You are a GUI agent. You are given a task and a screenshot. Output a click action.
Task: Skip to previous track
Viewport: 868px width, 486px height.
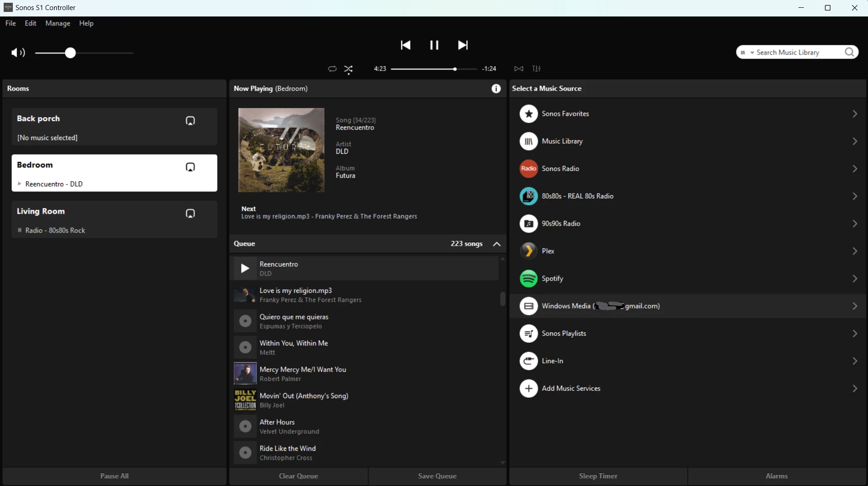coord(405,45)
